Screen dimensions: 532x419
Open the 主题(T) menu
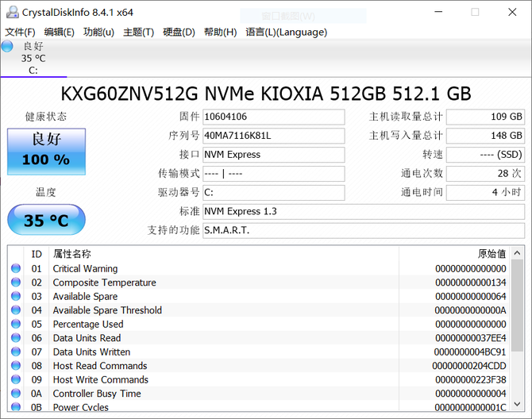click(138, 32)
